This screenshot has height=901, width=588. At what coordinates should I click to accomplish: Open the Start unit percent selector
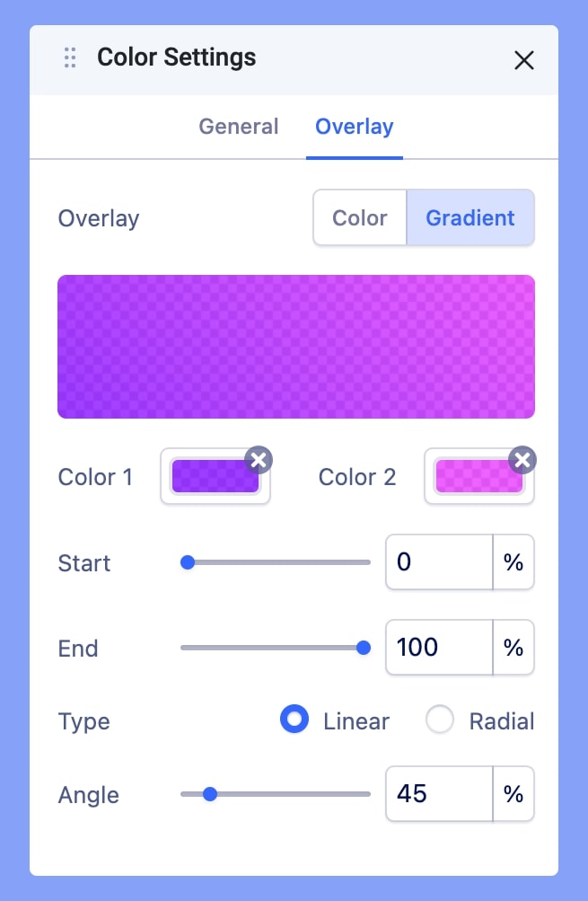tap(513, 562)
